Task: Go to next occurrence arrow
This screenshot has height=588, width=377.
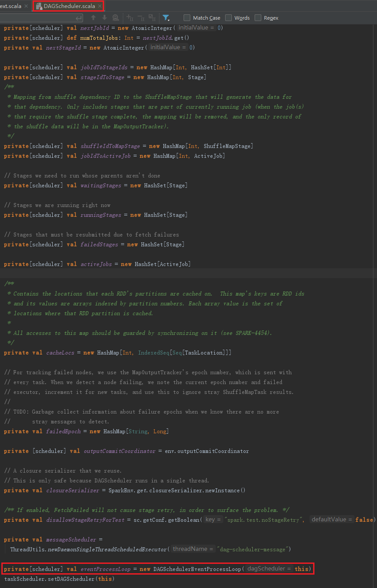Action: (105, 18)
